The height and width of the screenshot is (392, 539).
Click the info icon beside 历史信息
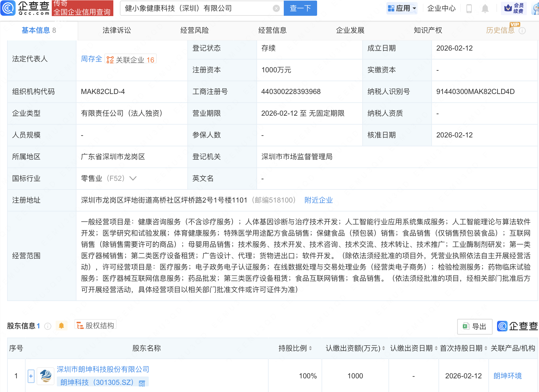click(522, 31)
